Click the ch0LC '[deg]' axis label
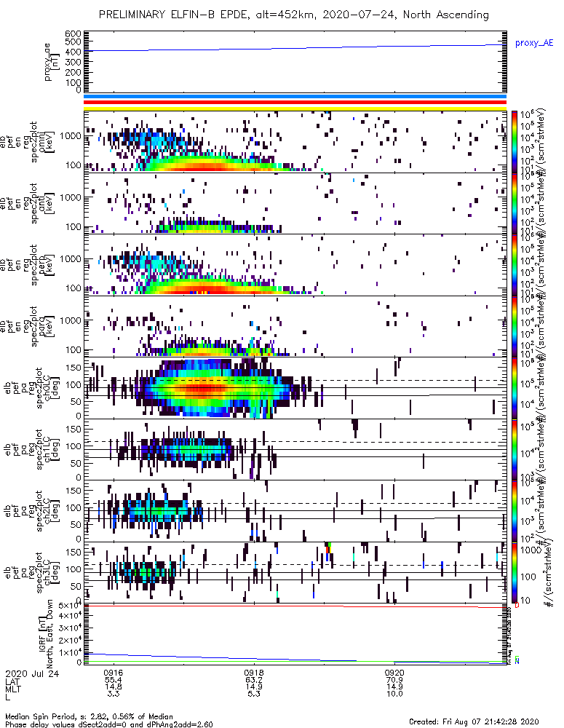 pos(55,388)
